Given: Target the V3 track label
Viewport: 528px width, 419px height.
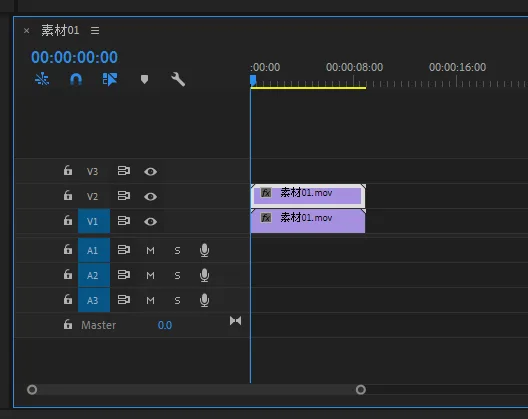Looking at the screenshot, I should (x=93, y=171).
